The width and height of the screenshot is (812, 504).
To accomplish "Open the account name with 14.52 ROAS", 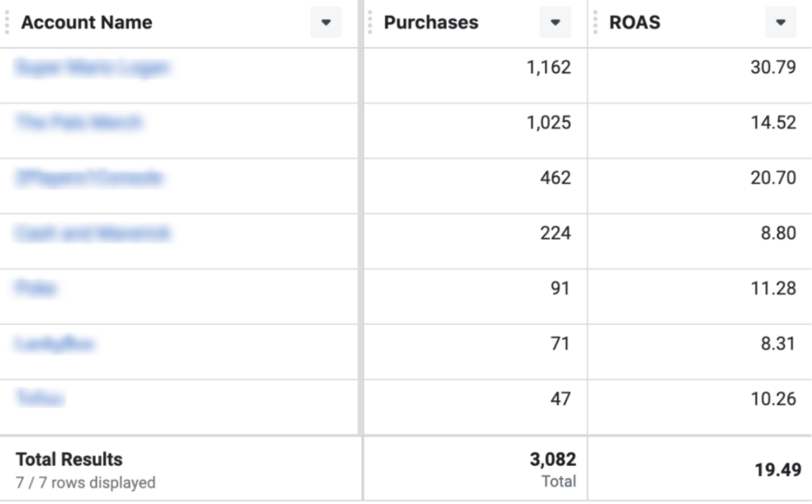I will pos(78,123).
